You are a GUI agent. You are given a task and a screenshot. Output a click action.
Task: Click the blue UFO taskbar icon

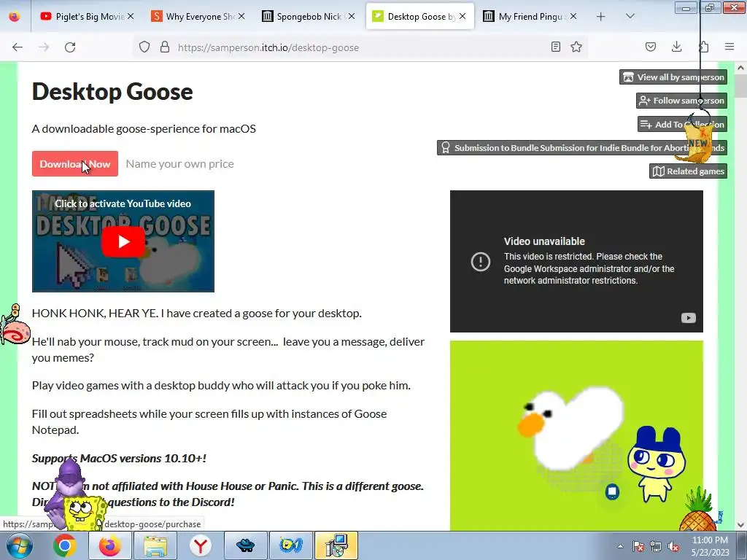tap(245, 545)
